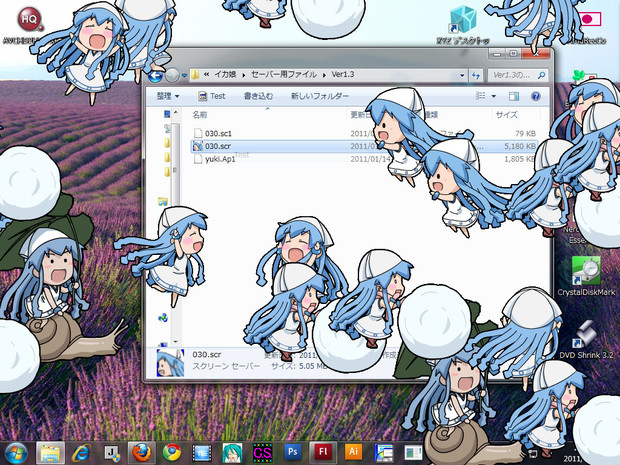
Task: Click the folder icon in address bar
Action: [x=195, y=75]
